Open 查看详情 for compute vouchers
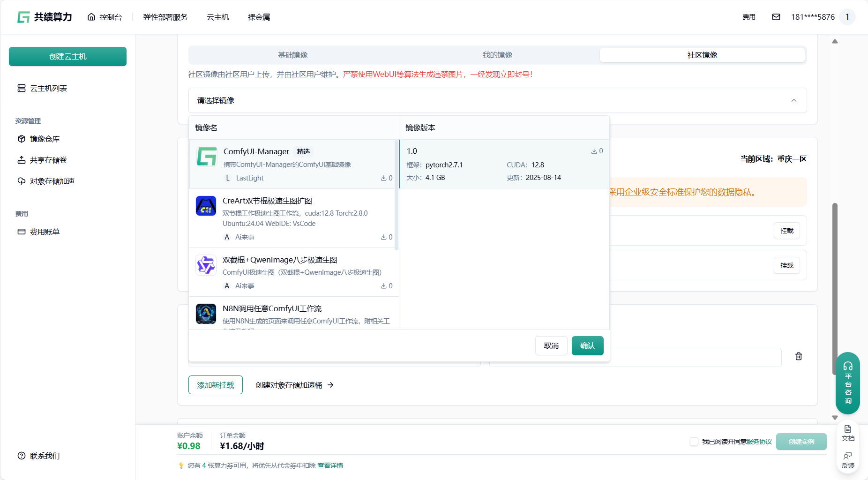The image size is (868, 480). (330, 465)
